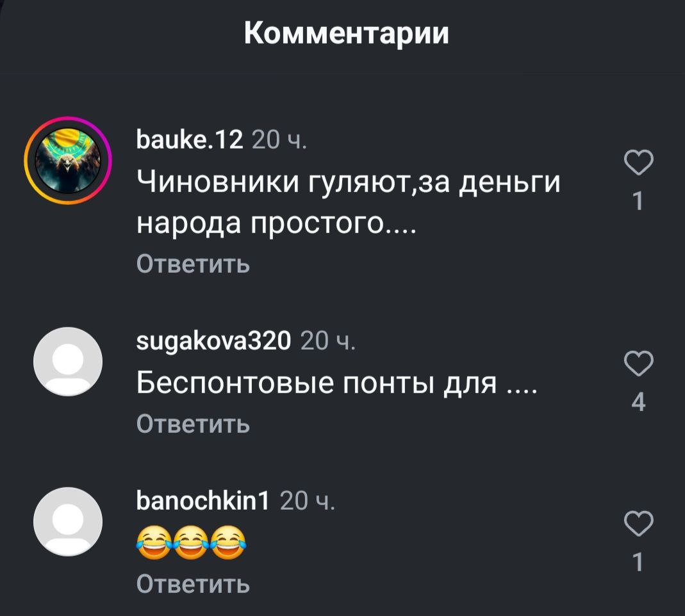This screenshot has width=685, height=616.
Task: Open the bauke.12 username profile link
Action: 190,140
